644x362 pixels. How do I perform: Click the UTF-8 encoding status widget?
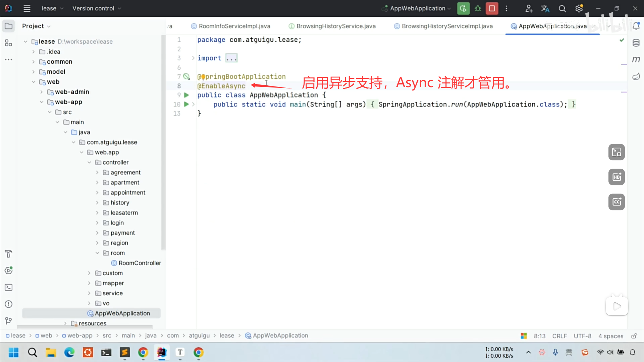(x=582, y=336)
